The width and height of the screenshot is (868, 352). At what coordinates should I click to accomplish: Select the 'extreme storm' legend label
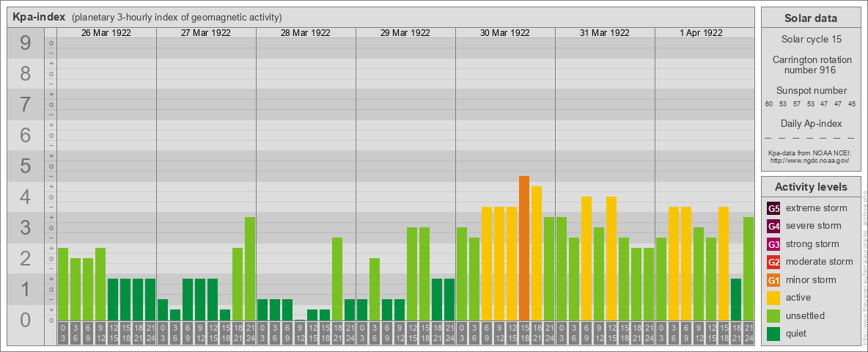(x=816, y=208)
